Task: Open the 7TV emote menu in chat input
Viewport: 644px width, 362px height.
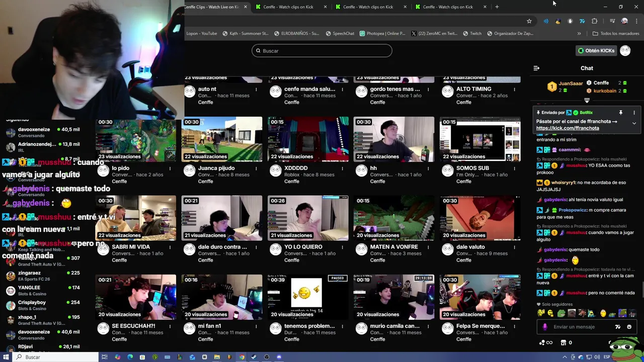Action: tap(618, 327)
